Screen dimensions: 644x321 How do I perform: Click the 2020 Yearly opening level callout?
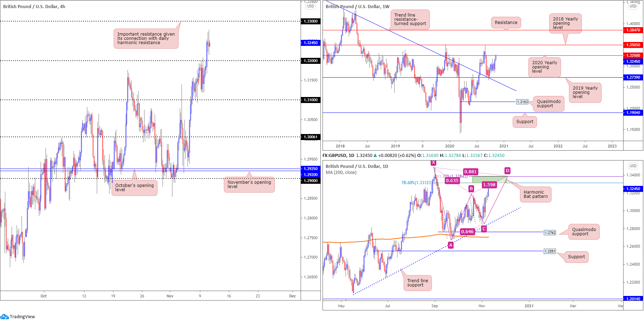click(544, 67)
